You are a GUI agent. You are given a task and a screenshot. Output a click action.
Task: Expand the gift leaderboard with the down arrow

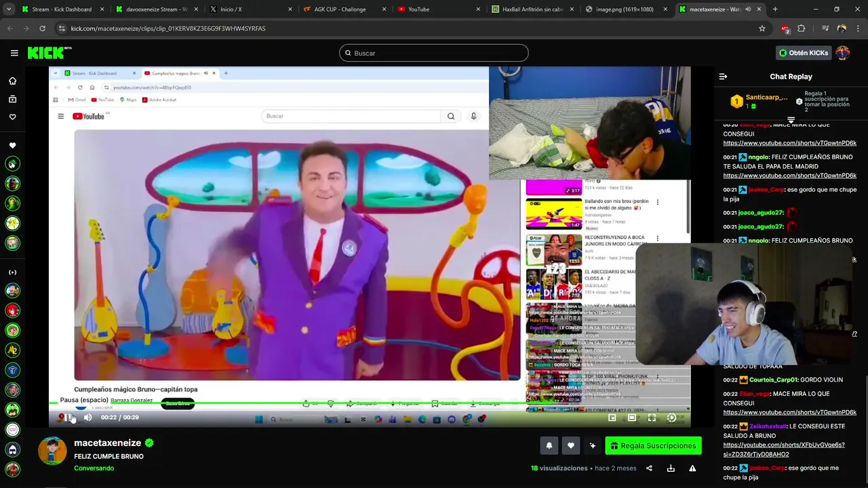(x=791, y=119)
